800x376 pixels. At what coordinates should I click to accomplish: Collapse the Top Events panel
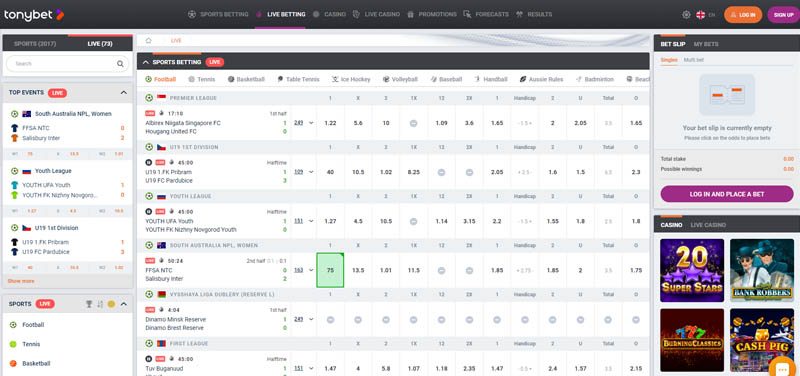tap(123, 93)
